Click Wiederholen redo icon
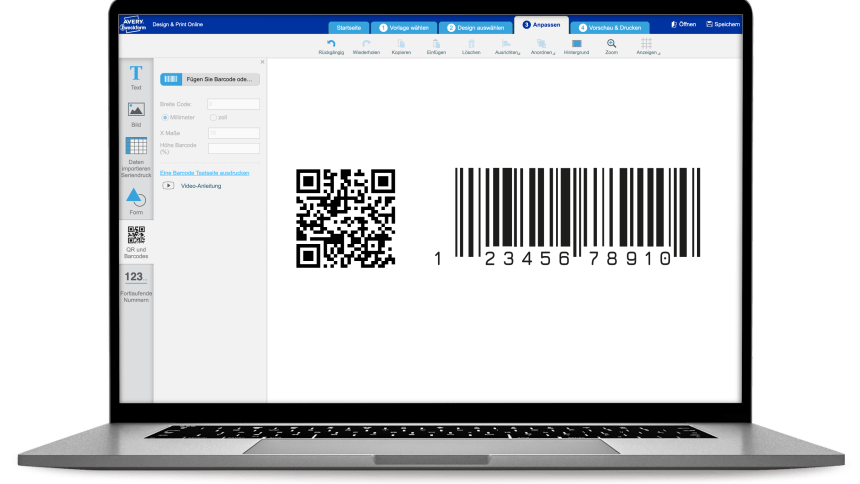 [366, 44]
